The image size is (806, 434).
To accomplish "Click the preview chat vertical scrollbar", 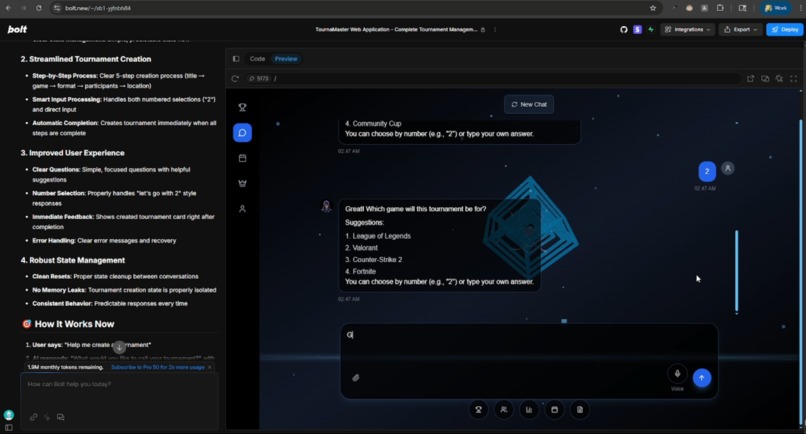I will pos(737,272).
